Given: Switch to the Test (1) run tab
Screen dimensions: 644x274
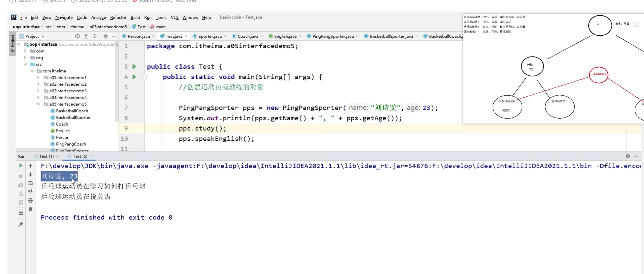Looking at the screenshot, I should 45,156.
